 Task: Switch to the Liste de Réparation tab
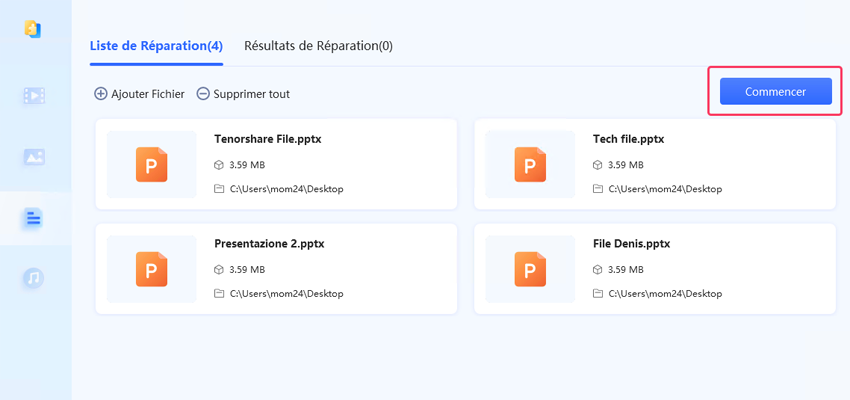coord(156,46)
